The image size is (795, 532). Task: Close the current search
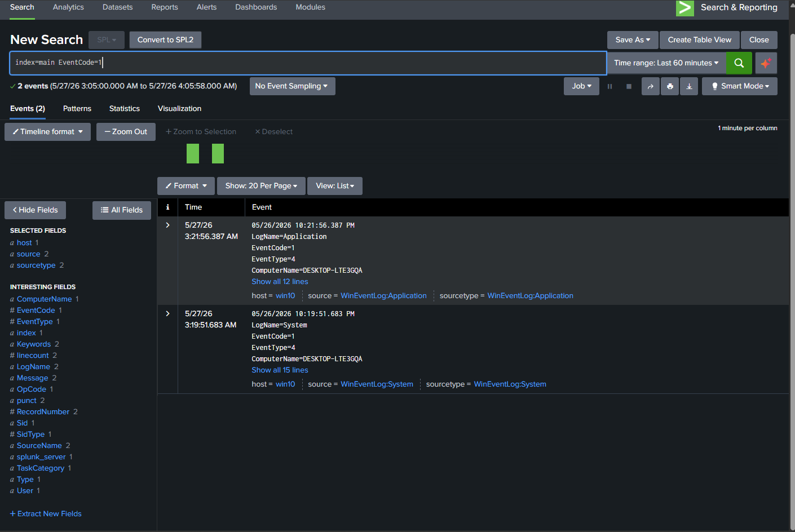759,40
